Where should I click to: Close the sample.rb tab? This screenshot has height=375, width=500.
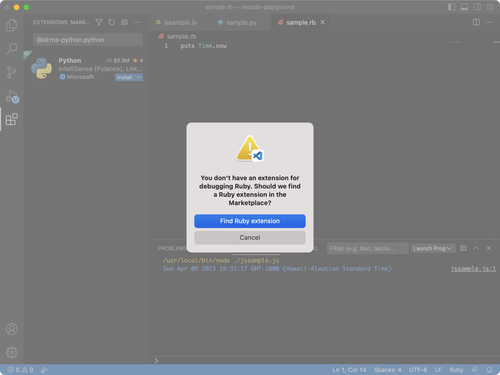click(322, 22)
